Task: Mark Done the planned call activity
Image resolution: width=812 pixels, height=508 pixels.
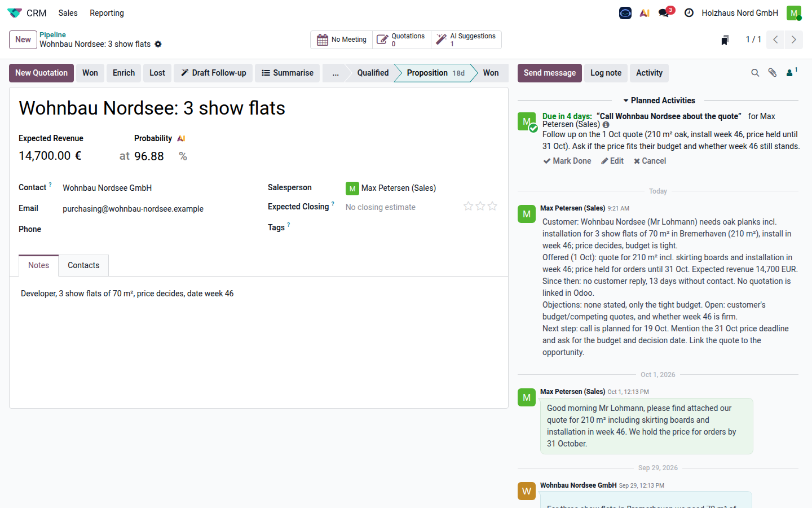Action: pyautogui.click(x=567, y=161)
